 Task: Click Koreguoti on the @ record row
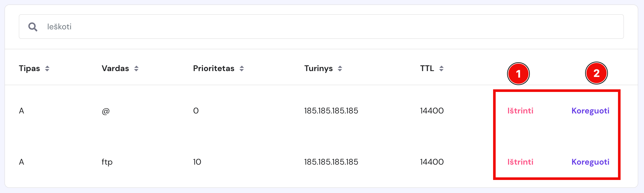click(x=590, y=111)
